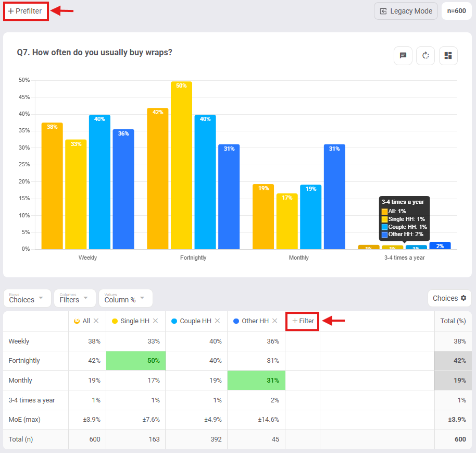Image resolution: width=476 pixels, height=453 pixels.
Task: Click the n=600 sample size badge
Action: [x=456, y=11]
